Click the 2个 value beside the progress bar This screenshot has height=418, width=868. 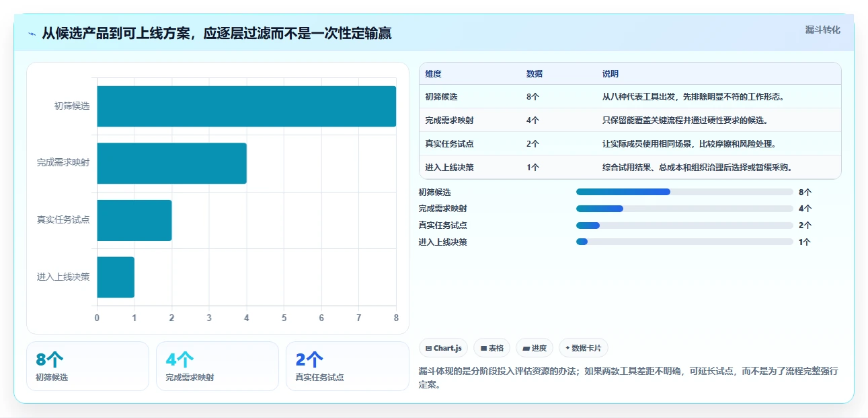point(805,225)
